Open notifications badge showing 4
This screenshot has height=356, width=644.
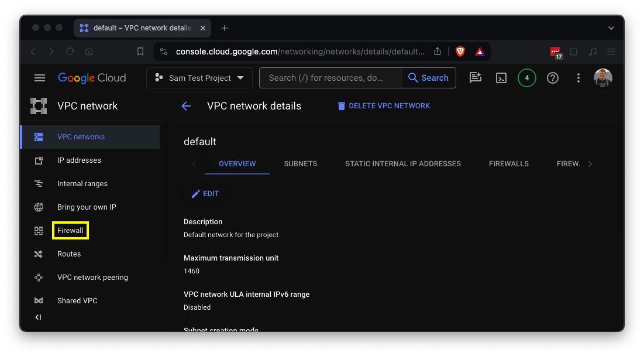(x=526, y=78)
